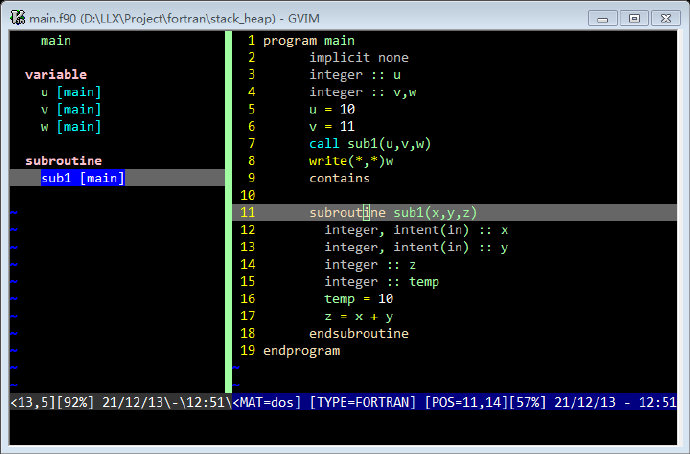
Task: Click 'call sub1(u,v,w)' statement
Action: click(x=370, y=143)
